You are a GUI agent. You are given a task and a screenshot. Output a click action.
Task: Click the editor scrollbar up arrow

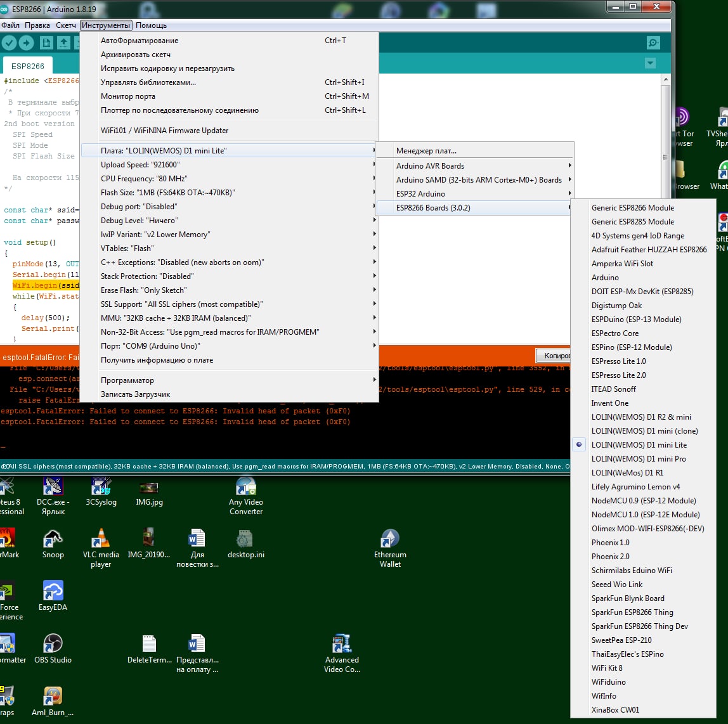[666, 79]
